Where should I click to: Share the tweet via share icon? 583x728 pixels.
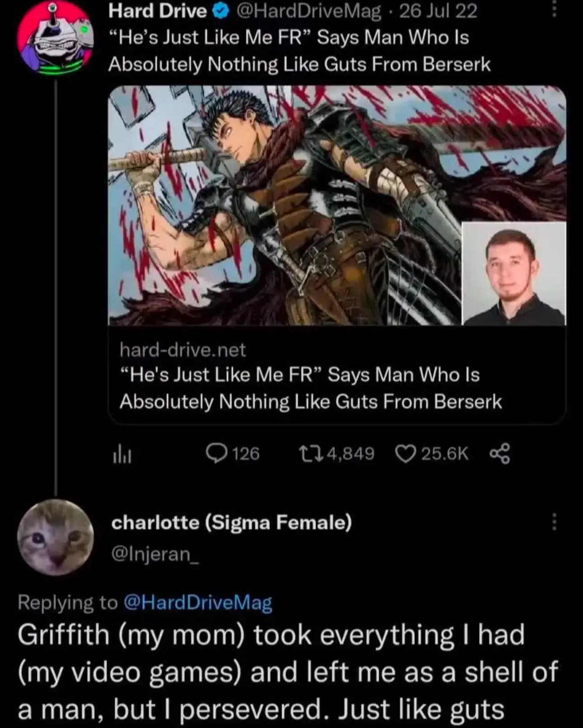pyautogui.click(x=500, y=454)
